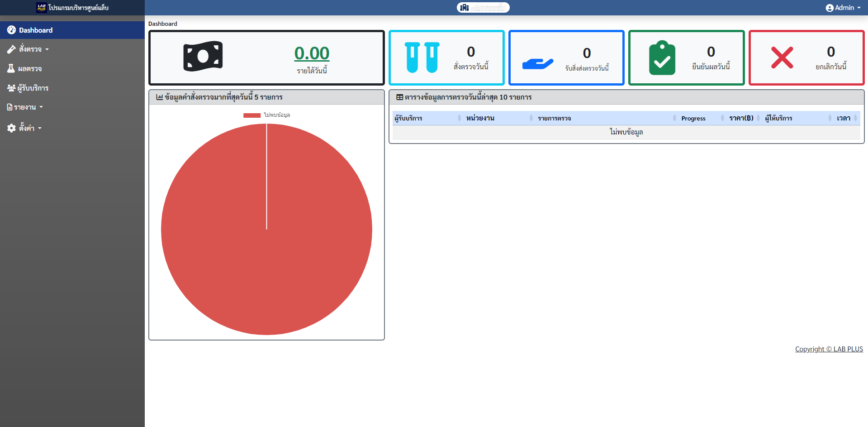Image resolution: width=868 pixels, height=427 pixels.
Task: Click the green clipboard check icon
Action: pos(662,58)
